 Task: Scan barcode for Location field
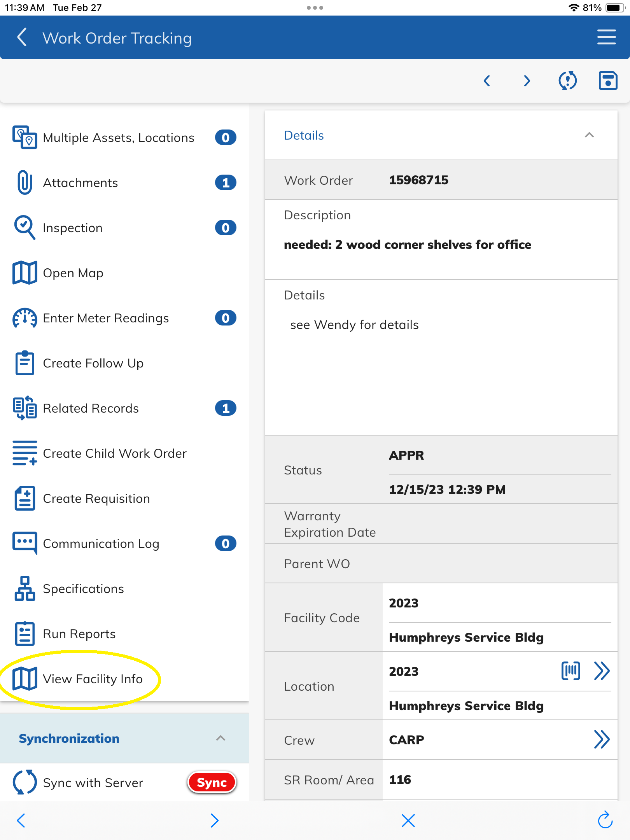[570, 671]
